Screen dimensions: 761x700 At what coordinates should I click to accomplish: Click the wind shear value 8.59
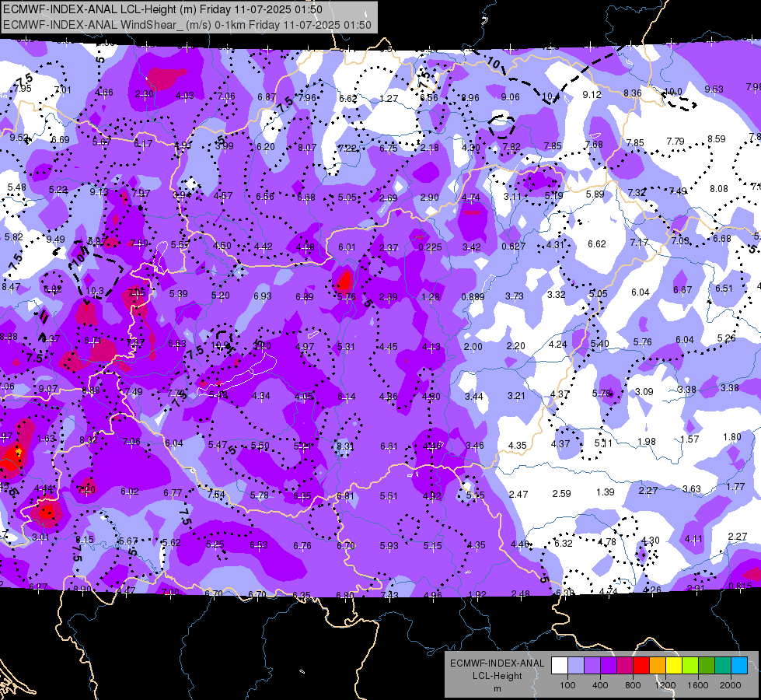717,138
